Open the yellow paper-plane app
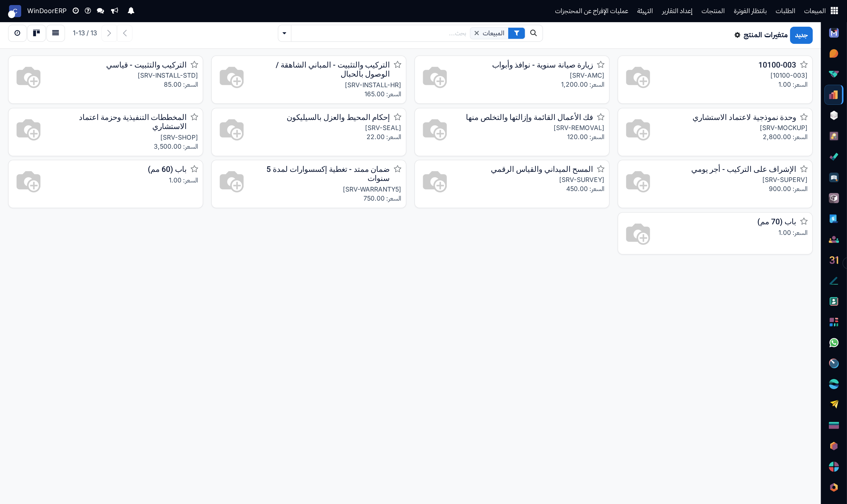847x504 pixels. [834, 404]
